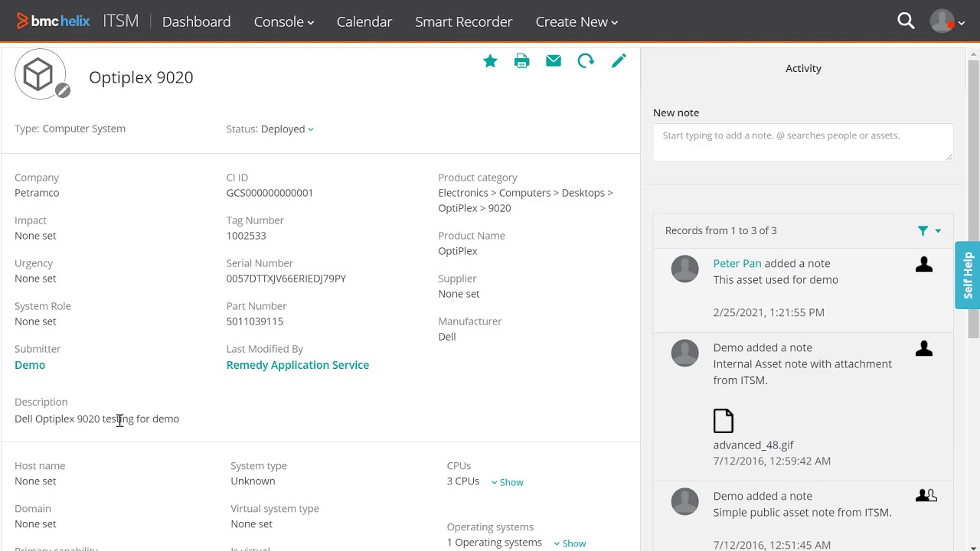Open the advanced_48.gif attachment

point(753,445)
